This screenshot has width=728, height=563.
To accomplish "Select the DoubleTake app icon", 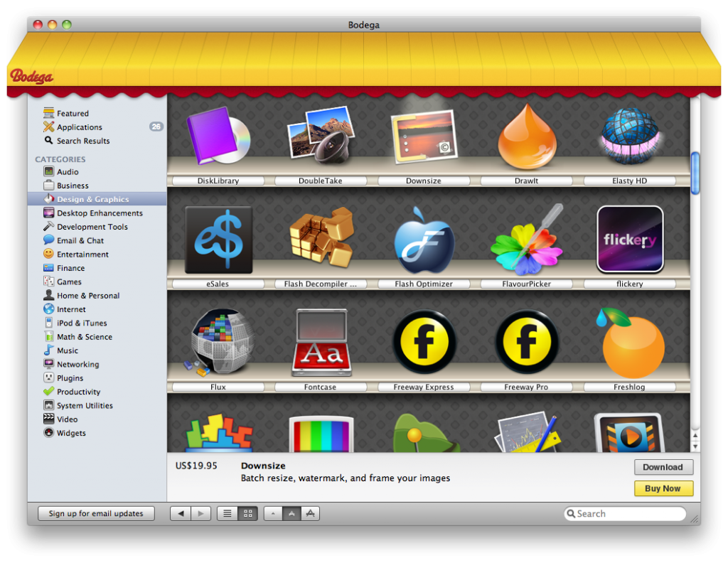I will pos(321,135).
